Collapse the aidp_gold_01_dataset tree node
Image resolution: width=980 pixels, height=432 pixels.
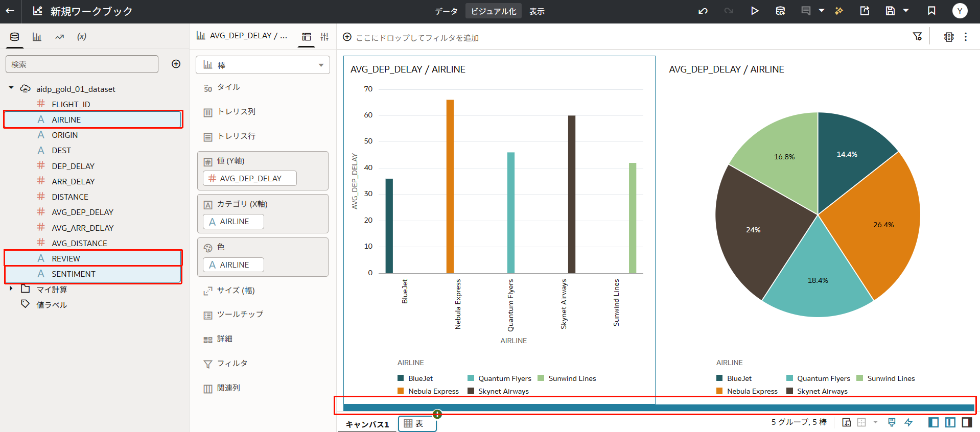11,88
